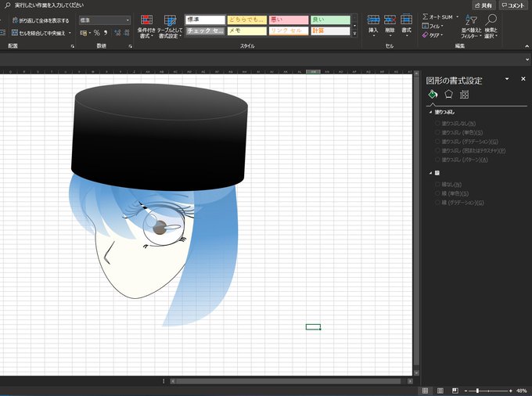The image size is (532, 396).
Task: Click the accounting number format icon
Action: 84,33
